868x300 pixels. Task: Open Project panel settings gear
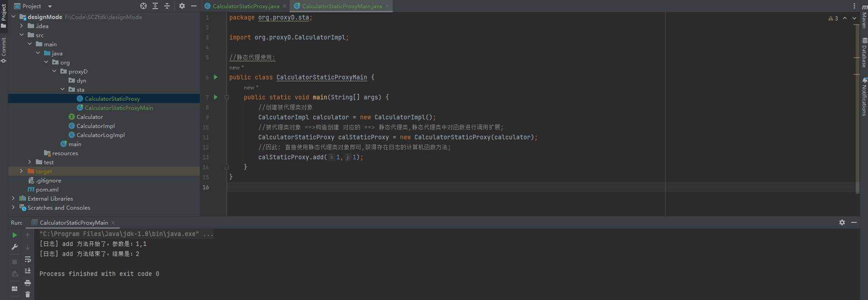coord(182,6)
